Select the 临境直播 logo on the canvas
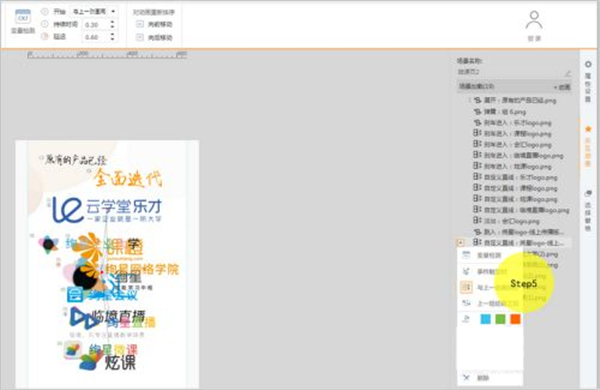600x390 pixels. click(108, 317)
